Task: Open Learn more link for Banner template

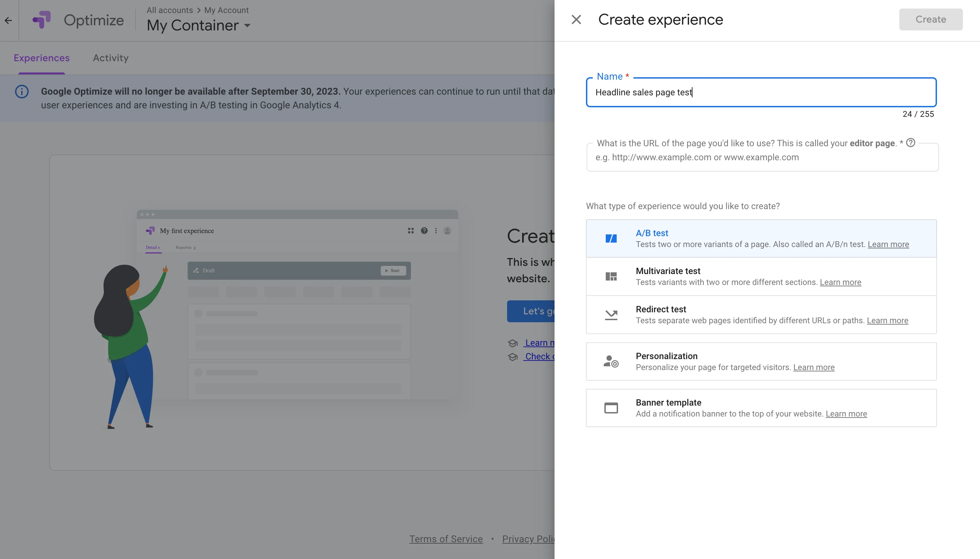Action: (846, 414)
